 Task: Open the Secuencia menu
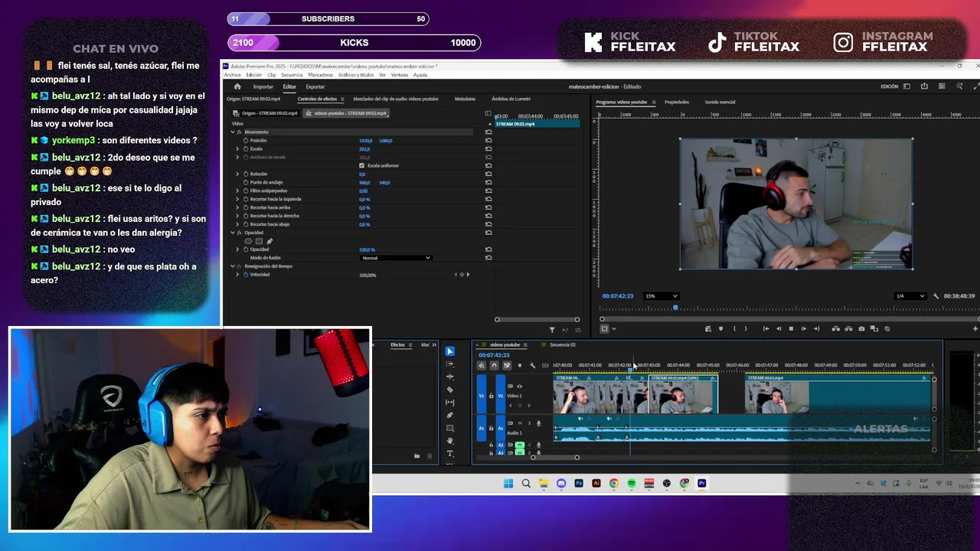(292, 75)
